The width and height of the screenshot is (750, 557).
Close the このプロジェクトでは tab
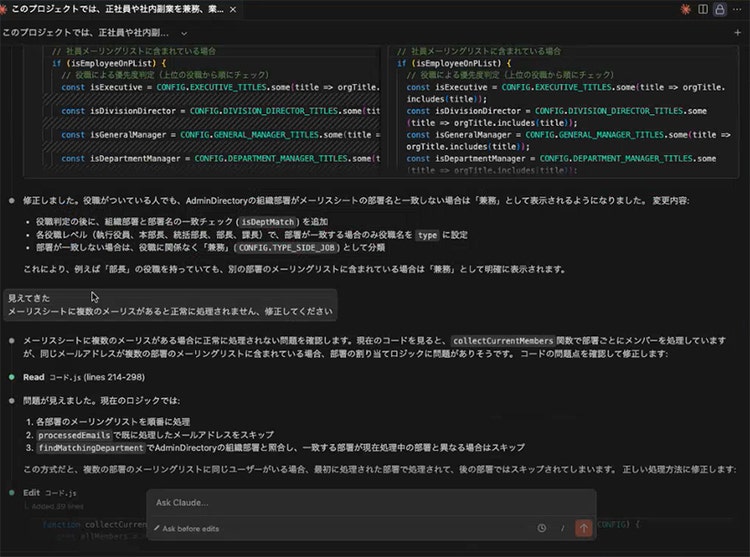[x=233, y=10]
